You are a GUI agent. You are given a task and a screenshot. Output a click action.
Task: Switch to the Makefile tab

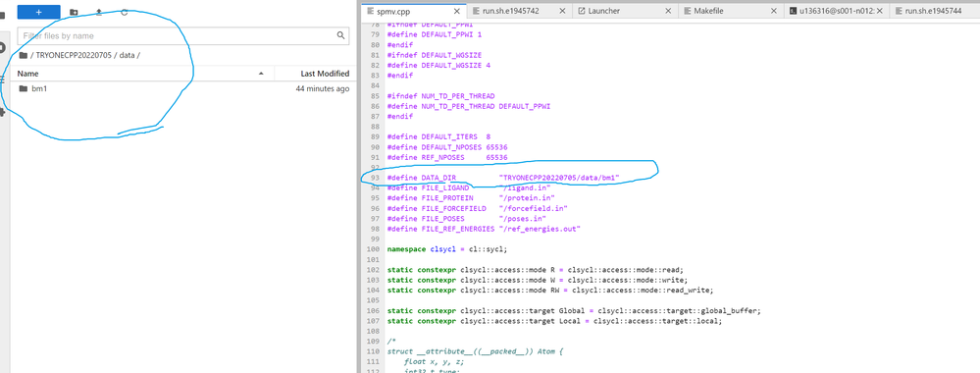pyautogui.click(x=708, y=11)
